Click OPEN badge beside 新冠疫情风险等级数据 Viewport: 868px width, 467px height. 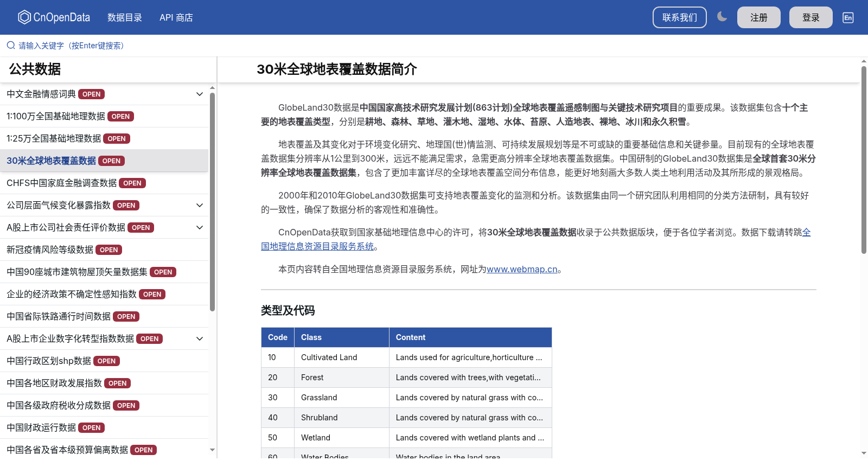[x=108, y=250]
